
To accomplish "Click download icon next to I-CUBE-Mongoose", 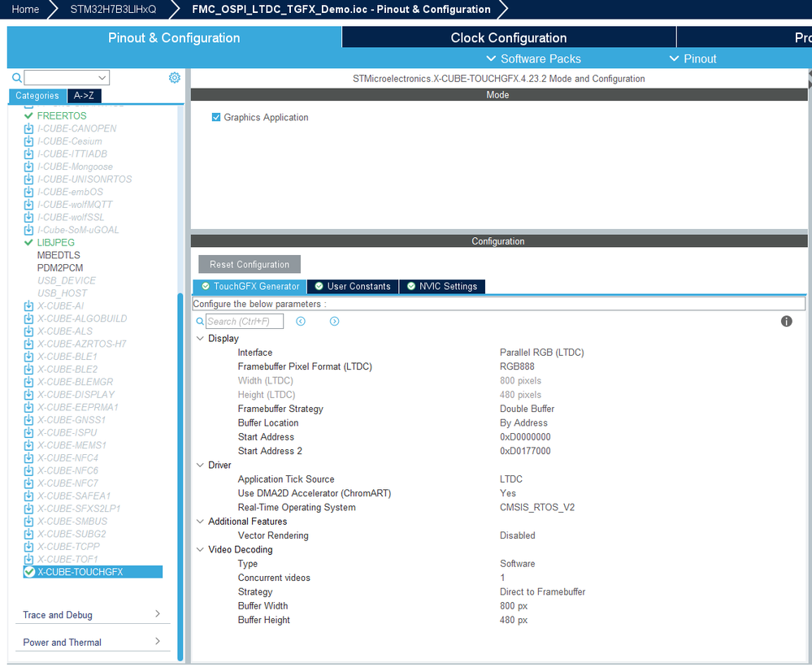I will (x=29, y=167).
